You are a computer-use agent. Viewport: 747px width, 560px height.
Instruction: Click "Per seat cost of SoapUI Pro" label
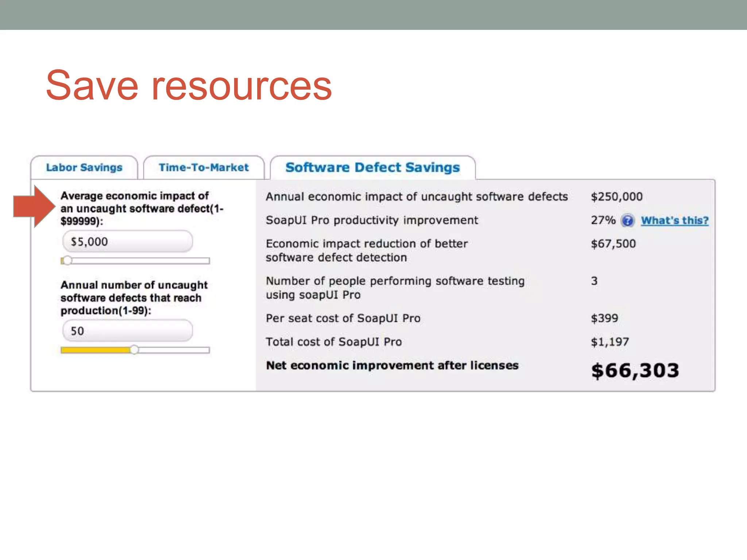point(343,318)
